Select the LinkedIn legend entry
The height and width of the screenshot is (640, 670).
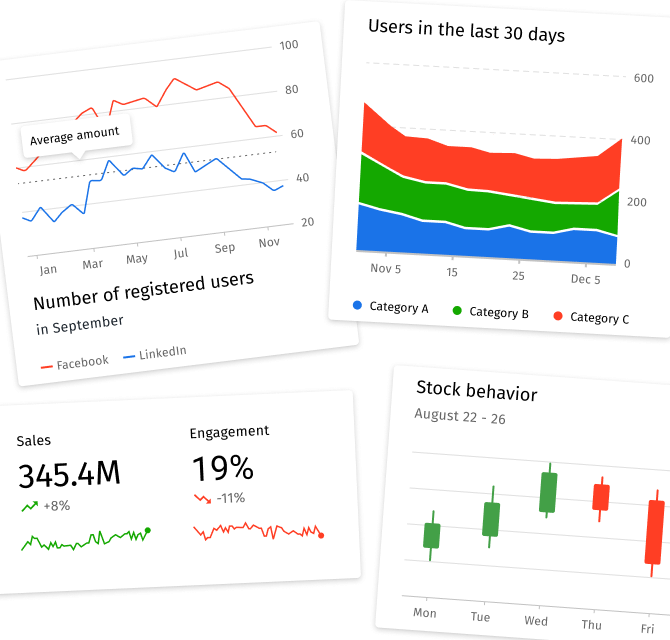(x=155, y=353)
